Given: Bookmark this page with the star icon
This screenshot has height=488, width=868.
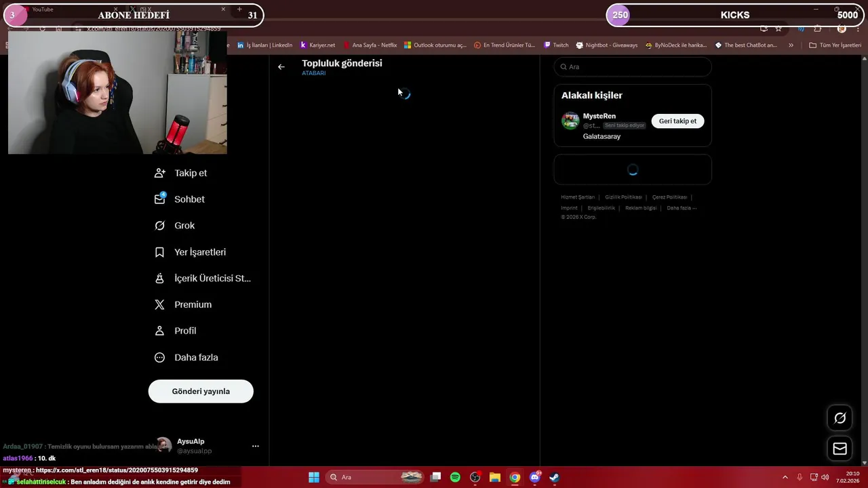Looking at the screenshot, I should pyautogui.click(x=778, y=29).
